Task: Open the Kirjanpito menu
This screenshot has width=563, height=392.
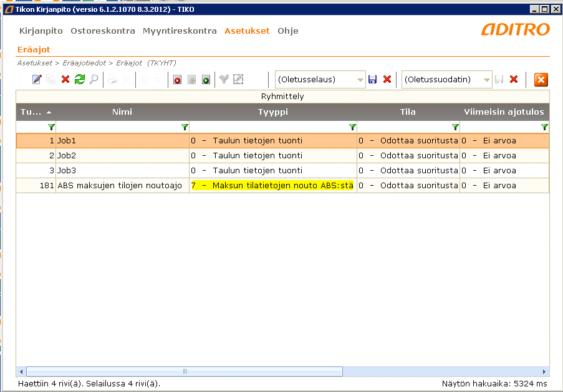Action: [x=41, y=31]
